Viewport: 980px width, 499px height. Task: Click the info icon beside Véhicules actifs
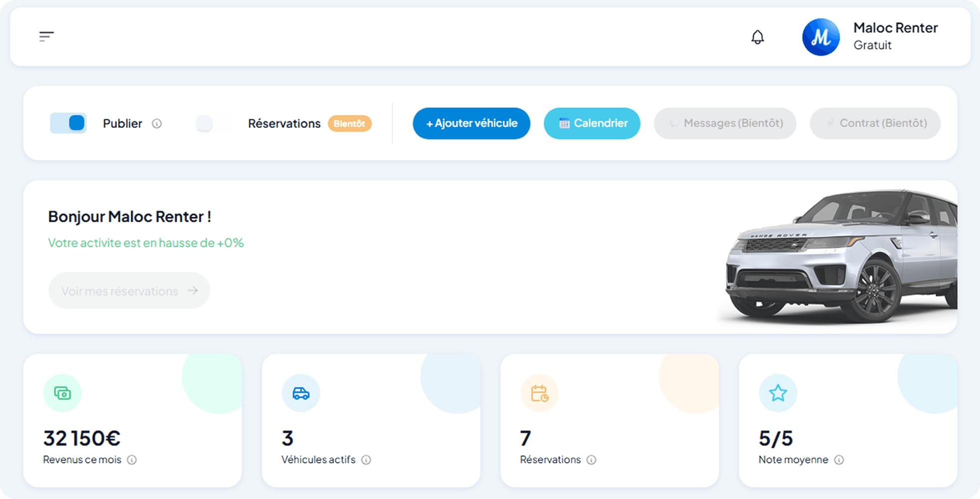pos(367,460)
